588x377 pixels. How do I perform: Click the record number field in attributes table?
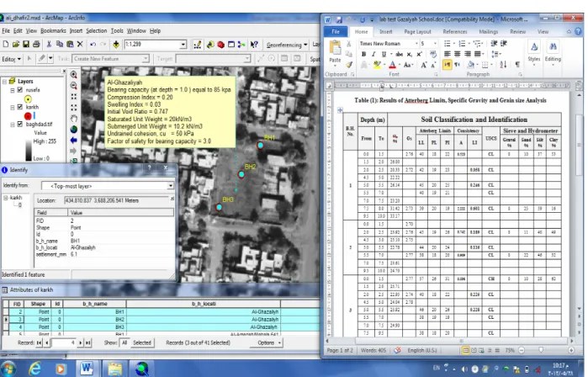(64, 342)
